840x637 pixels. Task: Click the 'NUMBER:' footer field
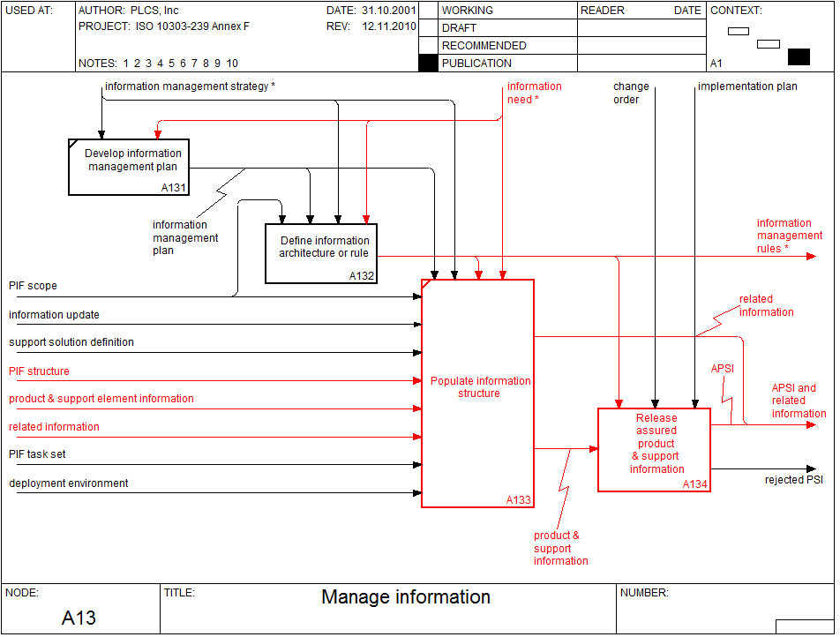pyautogui.click(x=724, y=609)
